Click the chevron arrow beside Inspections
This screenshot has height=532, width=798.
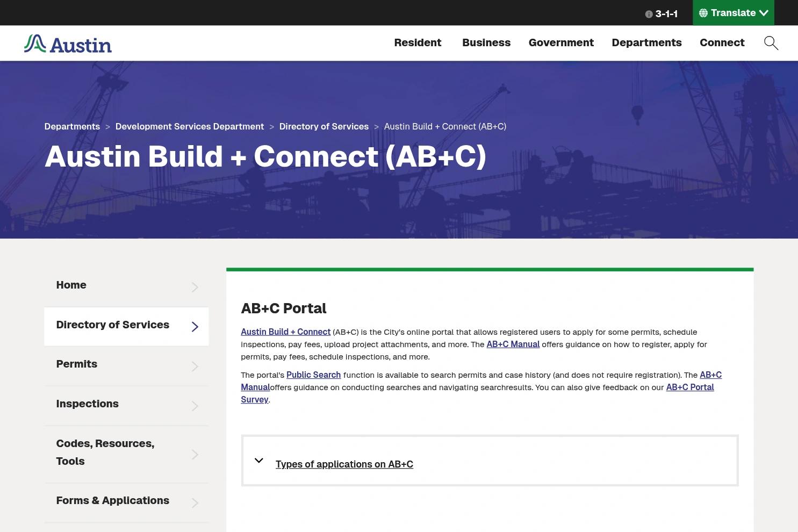click(x=195, y=406)
